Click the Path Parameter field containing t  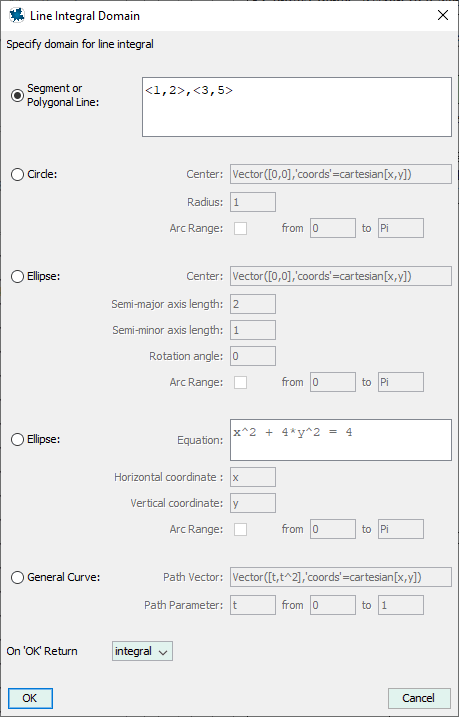(x=253, y=605)
